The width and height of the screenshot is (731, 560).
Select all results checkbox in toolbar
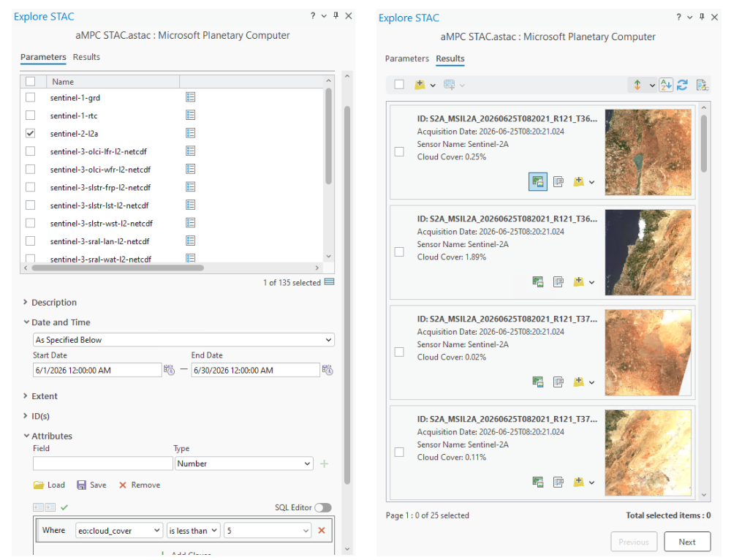coord(399,84)
